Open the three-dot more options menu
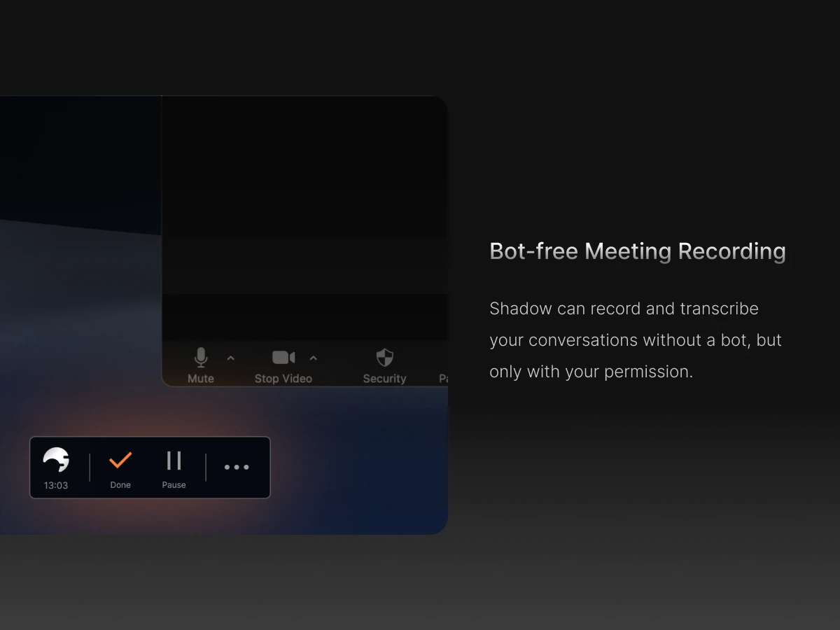 tap(237, 467)
